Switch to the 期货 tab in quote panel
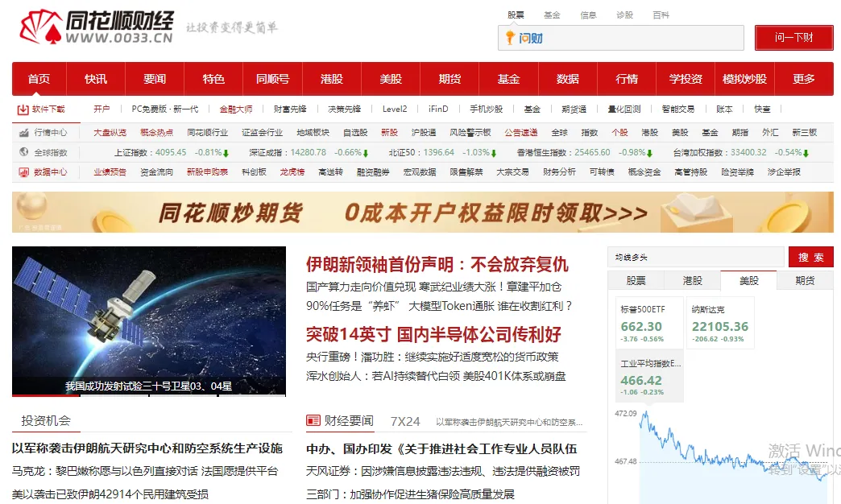Screen dimensions: 841x504 [805, 280]
